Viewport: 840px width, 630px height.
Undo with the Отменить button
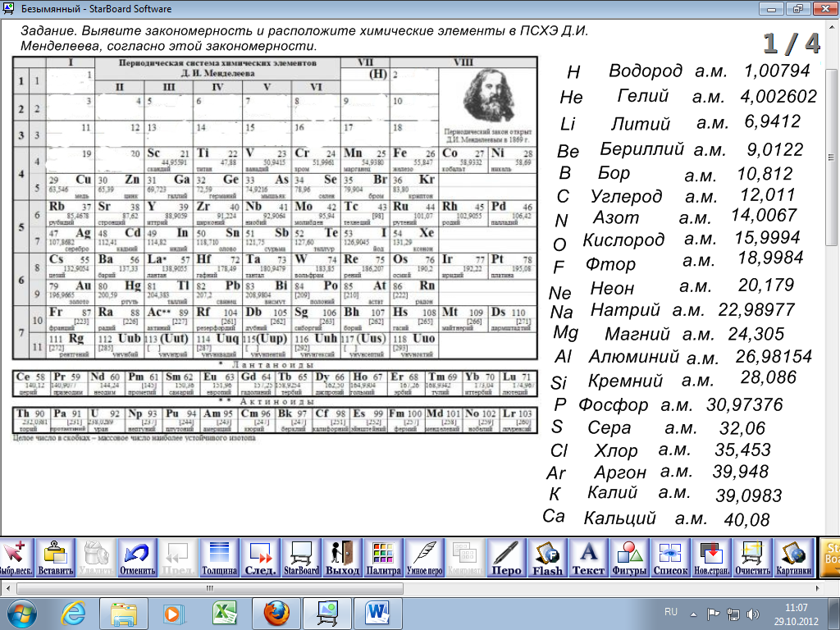[x=138, y=558]
